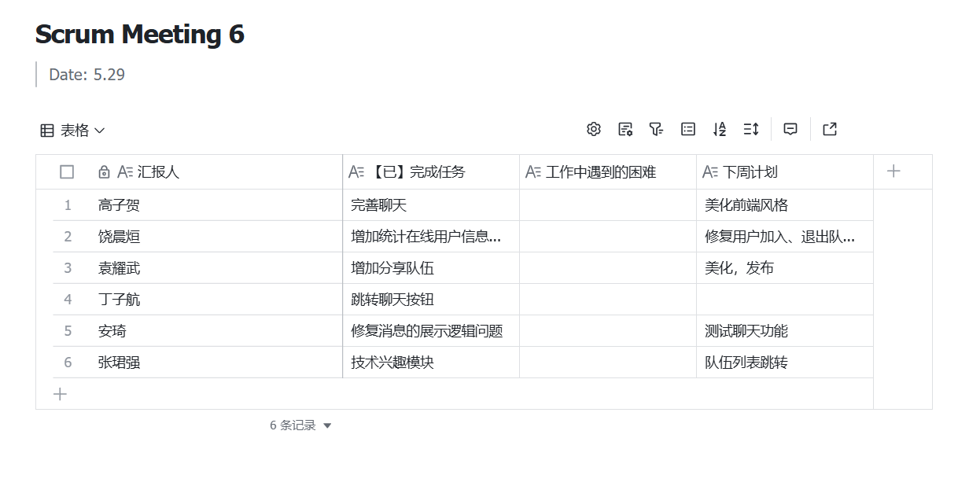Select the cell 增加分享队伍

click(431, 268)
